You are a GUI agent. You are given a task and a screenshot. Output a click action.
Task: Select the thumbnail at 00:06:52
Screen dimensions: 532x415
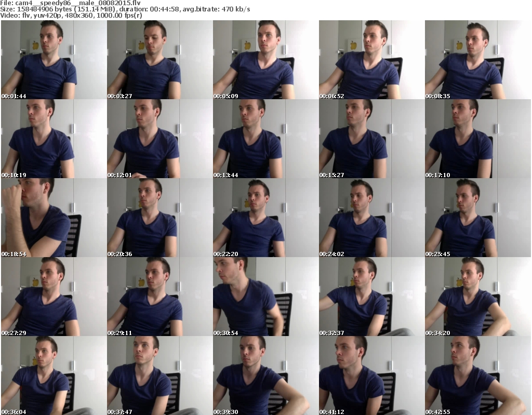pos(371,60)
